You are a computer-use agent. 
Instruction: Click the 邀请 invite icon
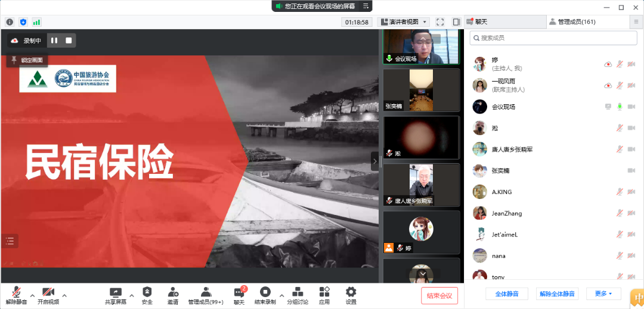(173, 295)
